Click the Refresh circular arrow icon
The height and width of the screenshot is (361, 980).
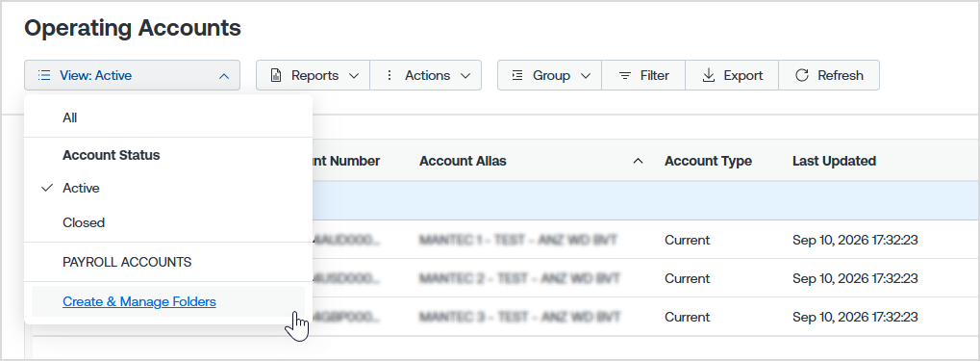pyautogui.click(x=802, y=76)
